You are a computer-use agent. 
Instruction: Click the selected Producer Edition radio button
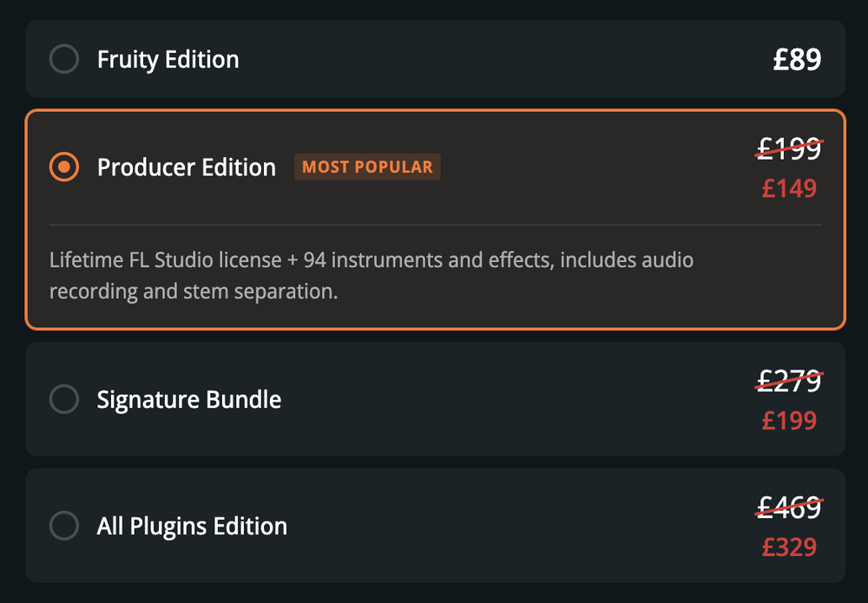(64, 167)
